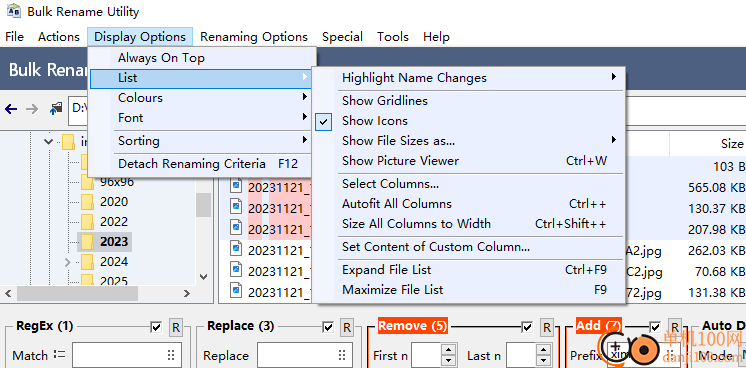The image size is (746, 368).
Task: Click the file icon of row 131.38 KB
Action: tap(236, 289)
